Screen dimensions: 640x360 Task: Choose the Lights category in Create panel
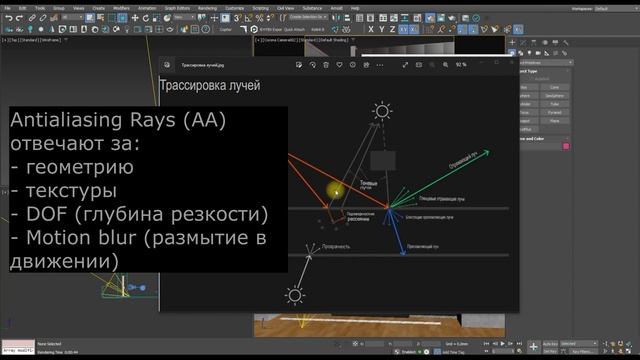click(529, 53)
